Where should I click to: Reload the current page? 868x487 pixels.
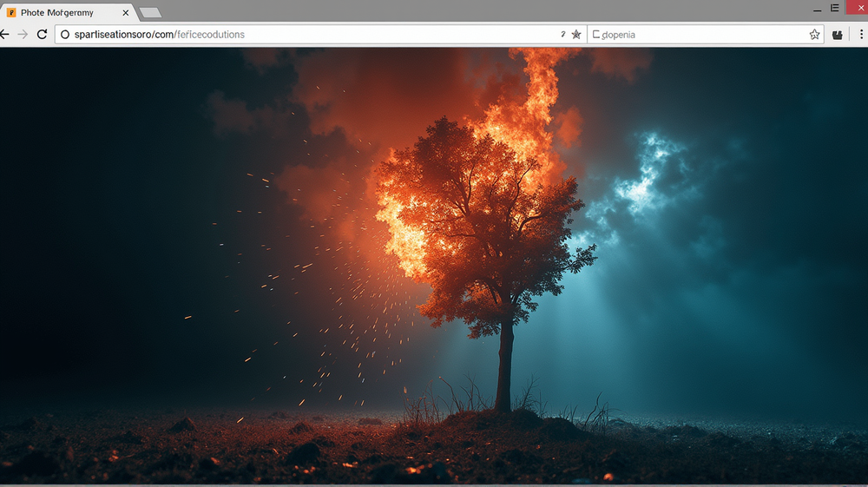(42, 34)
